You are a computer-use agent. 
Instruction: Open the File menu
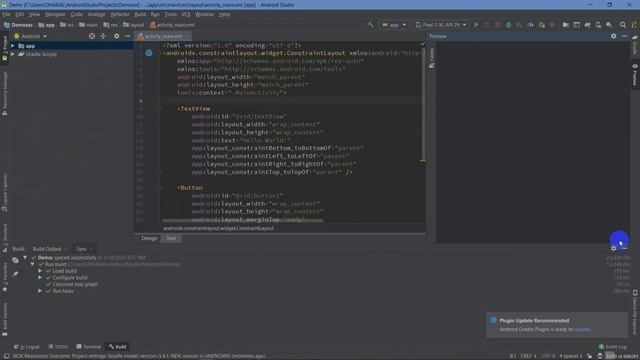(7, 14)
